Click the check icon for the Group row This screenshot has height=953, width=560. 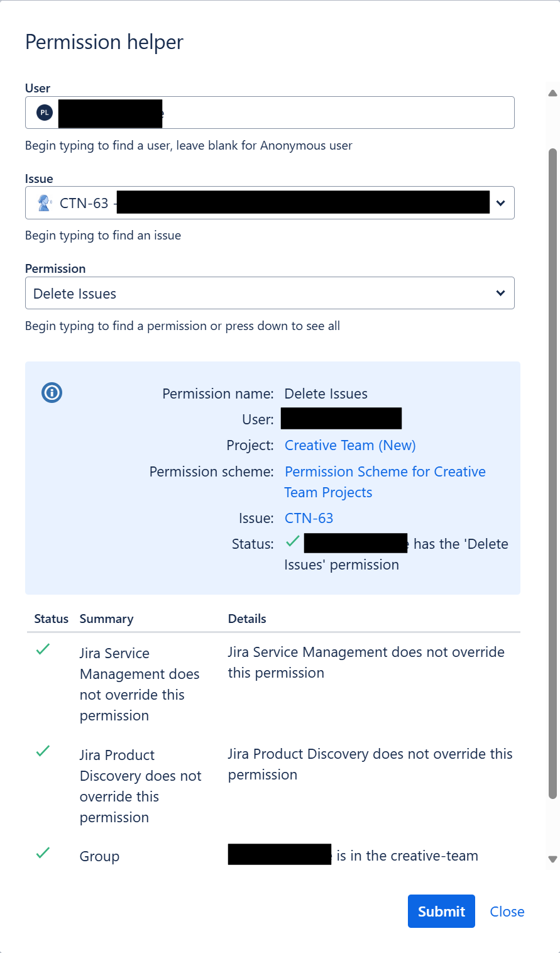[43, 853]
